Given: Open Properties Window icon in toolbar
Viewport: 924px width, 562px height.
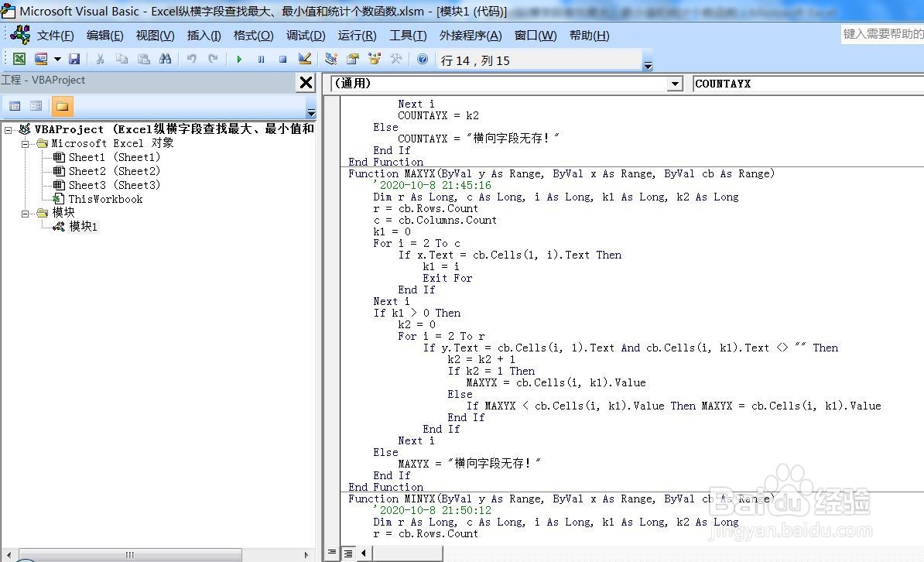Looking at the screenshot, I should [353, 59].
